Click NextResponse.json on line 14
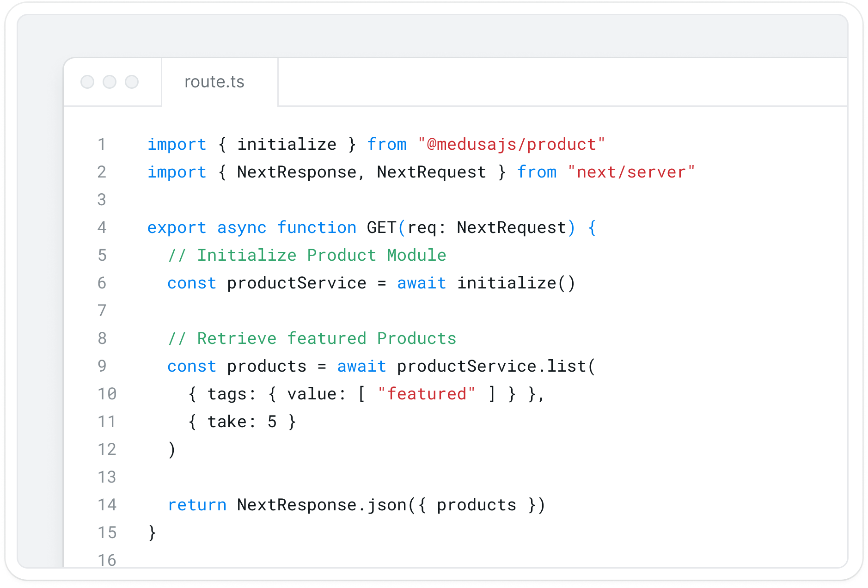This screenshot has height=588, width=868. coord(322,505)
